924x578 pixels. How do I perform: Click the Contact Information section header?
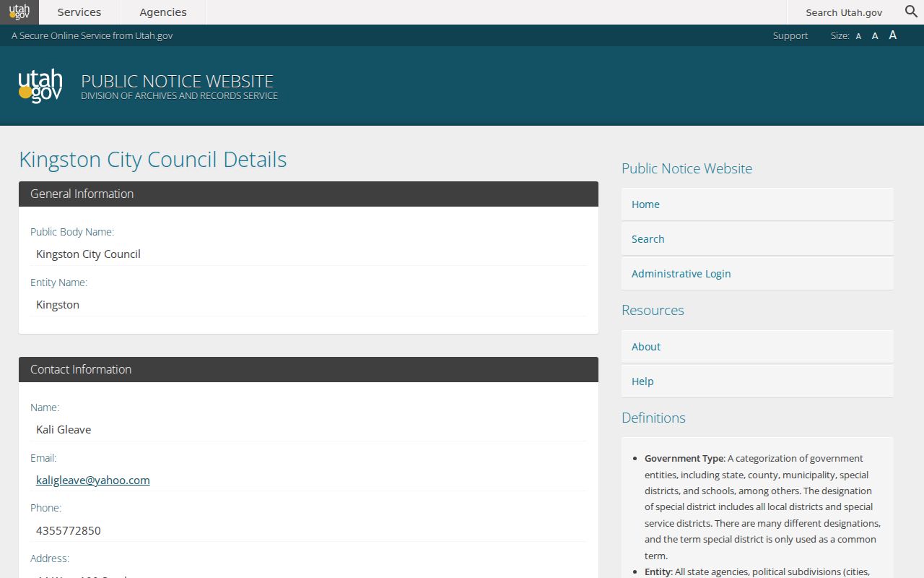(308, 369)
